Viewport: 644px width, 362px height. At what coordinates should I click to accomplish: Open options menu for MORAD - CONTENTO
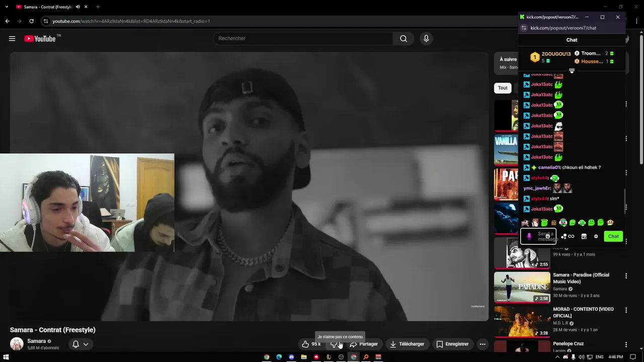(626, 310)
